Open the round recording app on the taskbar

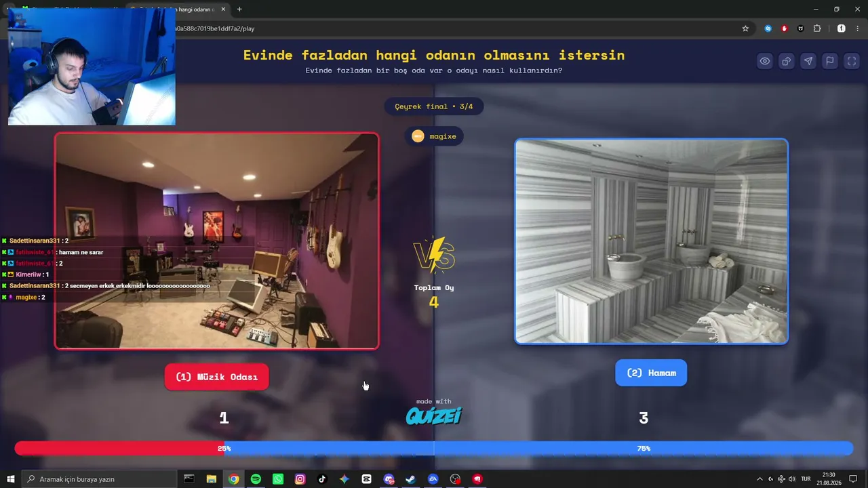pyautogui.click(x=455, y=479)
